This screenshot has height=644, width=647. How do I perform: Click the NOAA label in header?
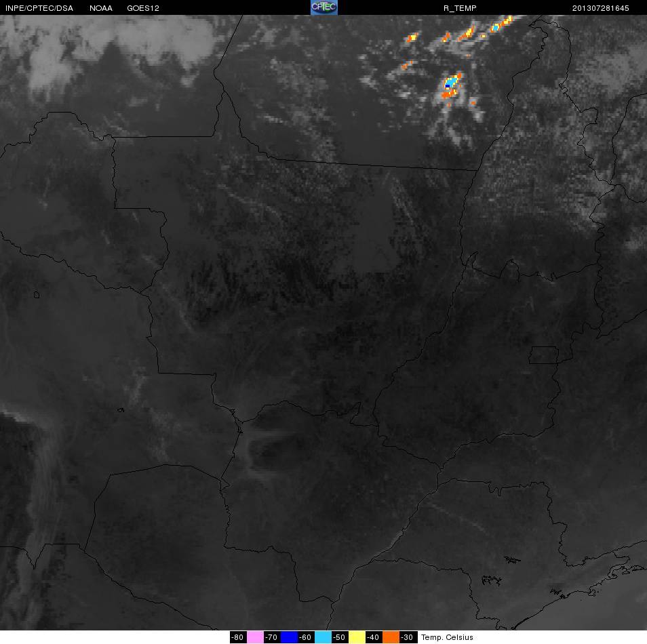(100, 8)
